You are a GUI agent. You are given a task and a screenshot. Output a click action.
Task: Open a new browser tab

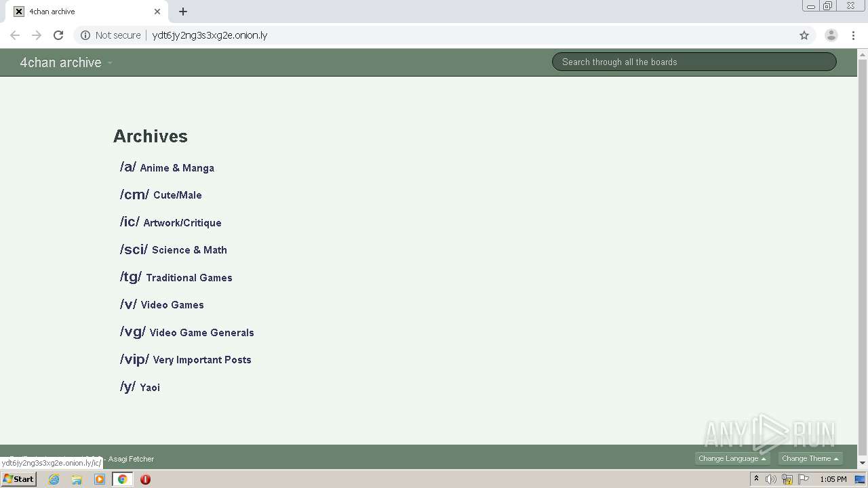[183, 12]
